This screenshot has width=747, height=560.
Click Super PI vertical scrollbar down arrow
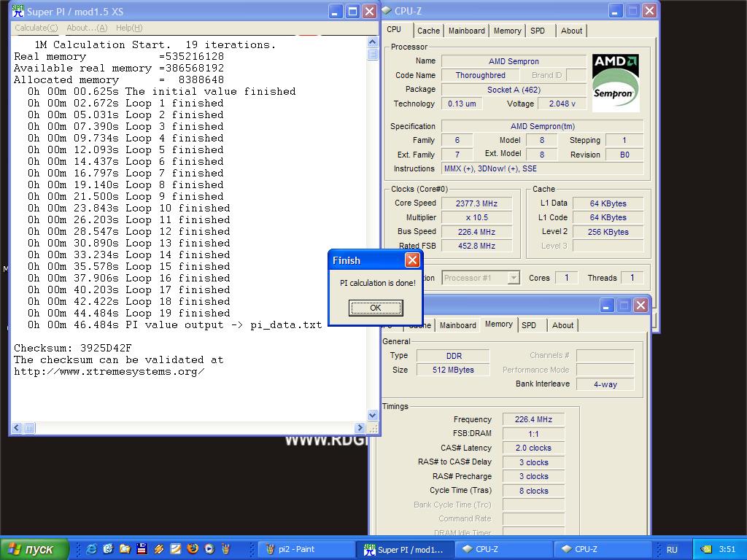373,415
